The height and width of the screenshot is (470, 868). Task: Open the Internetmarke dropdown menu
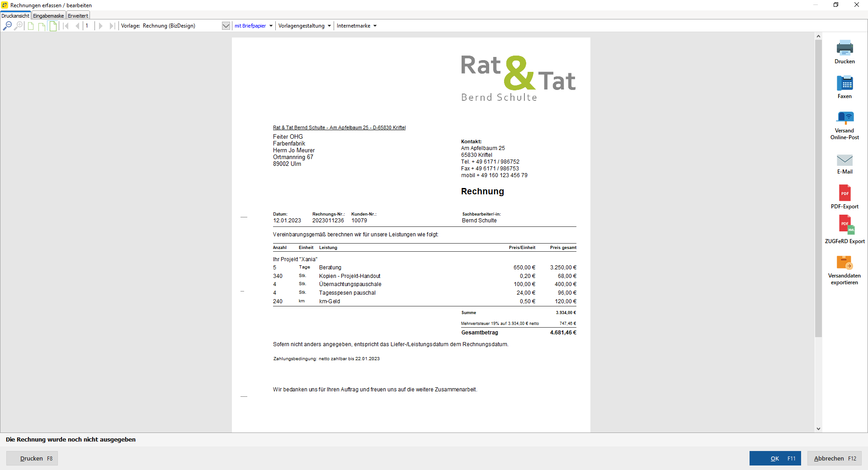[357, 26]
